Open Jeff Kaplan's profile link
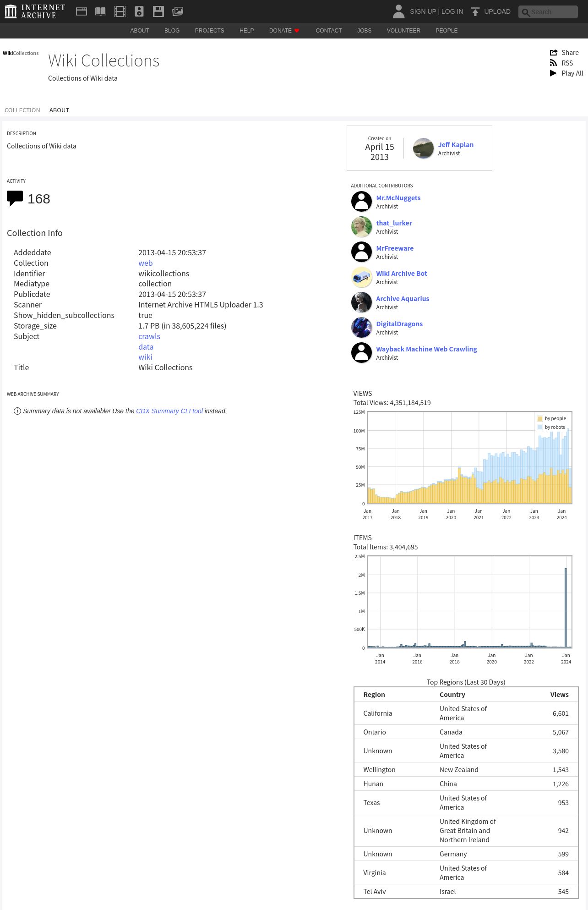Screen dimensions: 588x910 pyautogui.click(x=456, y=145)
